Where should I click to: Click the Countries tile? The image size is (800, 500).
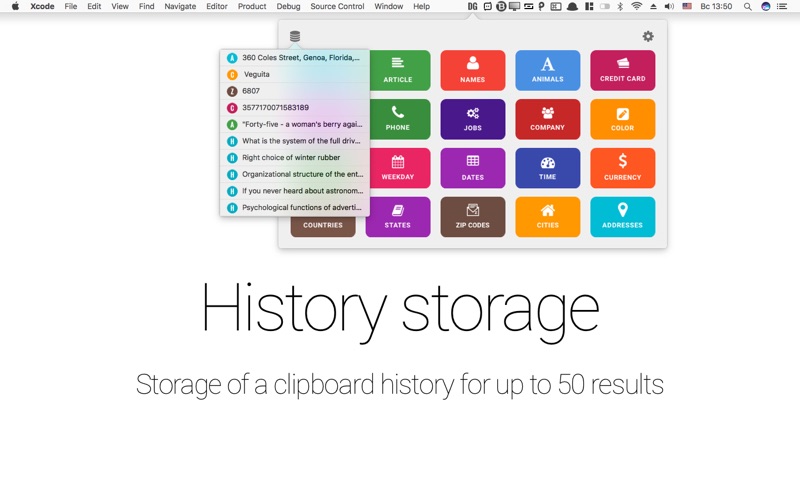(x=323, y=227)
